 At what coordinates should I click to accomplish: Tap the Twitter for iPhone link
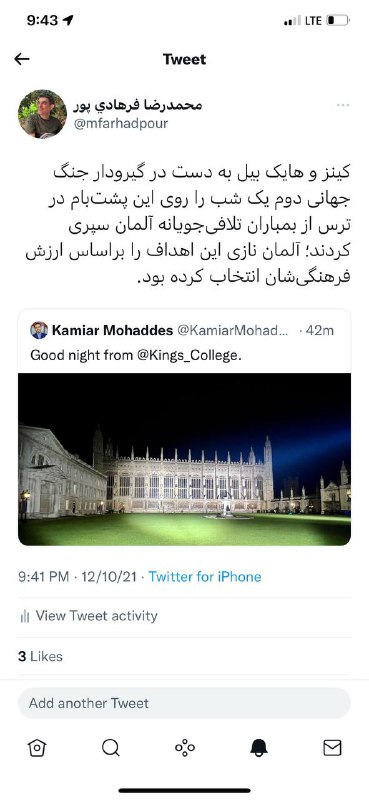(x=205, y=577)
